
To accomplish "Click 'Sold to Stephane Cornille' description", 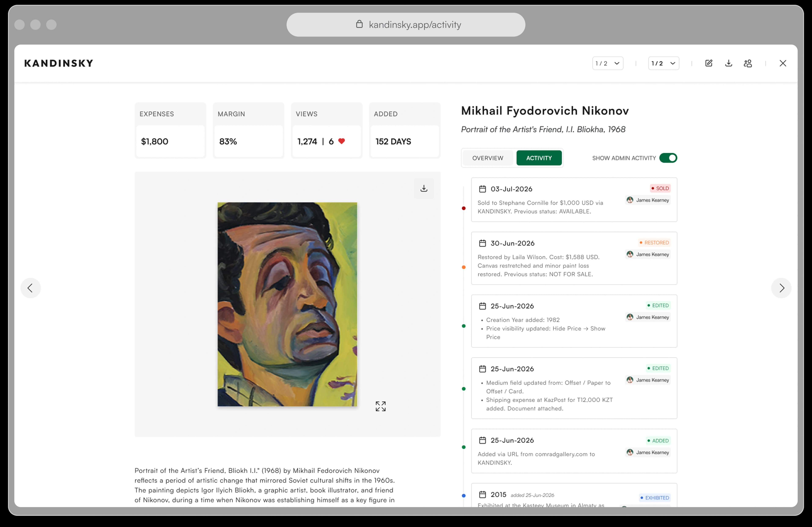I will pyautogui.click(x=540, y=207).
